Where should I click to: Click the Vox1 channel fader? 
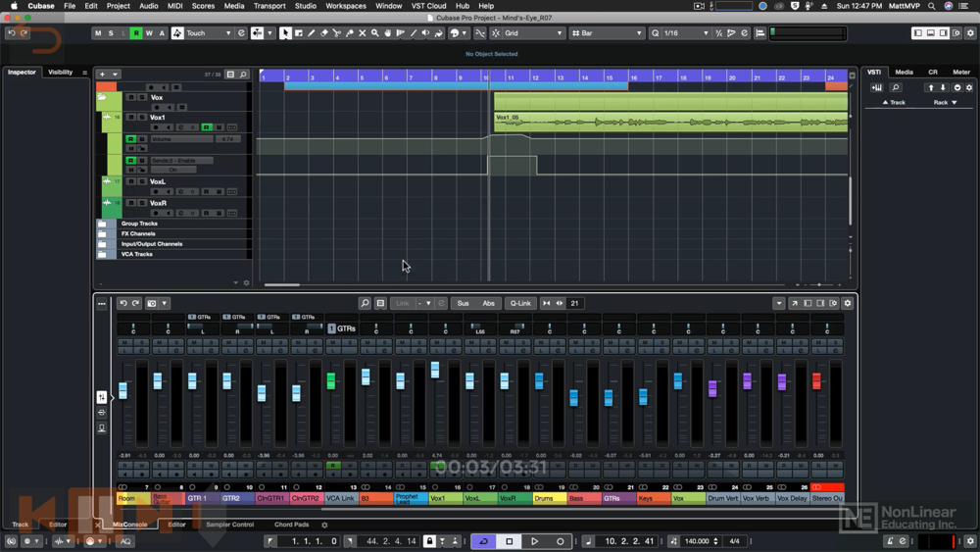[435, 370]
